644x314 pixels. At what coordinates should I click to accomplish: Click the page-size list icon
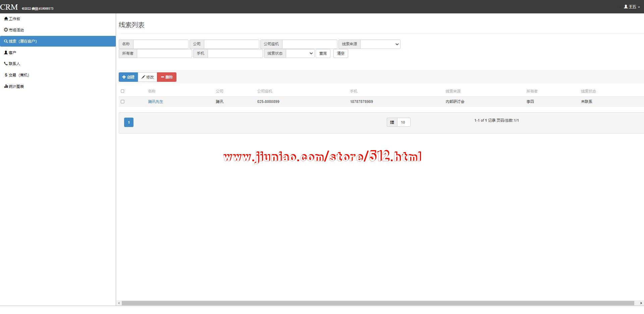(392, 122)
